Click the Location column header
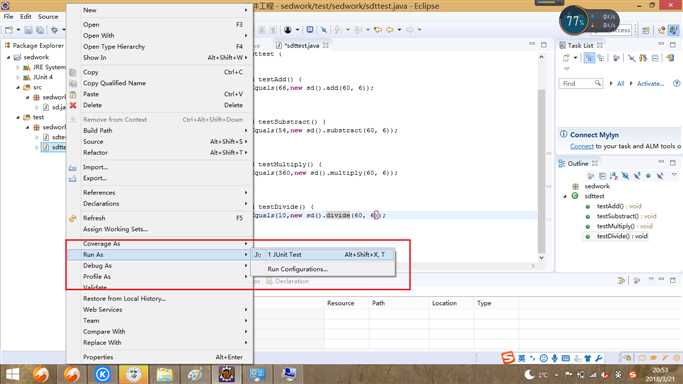The image size is (683, 384). 444,303
